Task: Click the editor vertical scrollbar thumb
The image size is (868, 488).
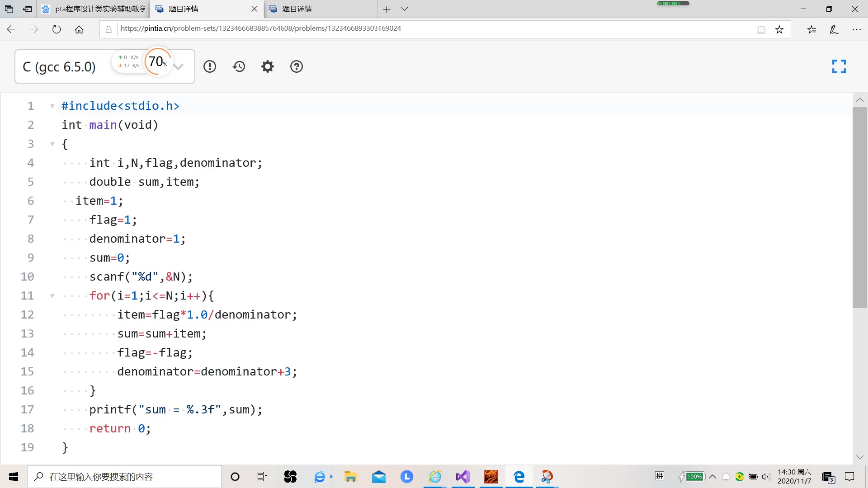Action: click(x=859, y=208)
